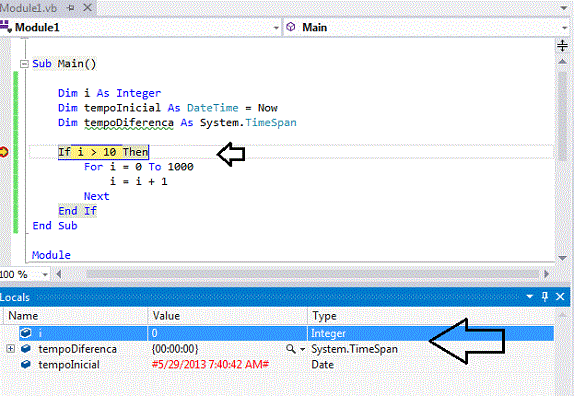
Task: Click the highlighted 'If i > 10 Then' line
Action: (x=103, y=152)
